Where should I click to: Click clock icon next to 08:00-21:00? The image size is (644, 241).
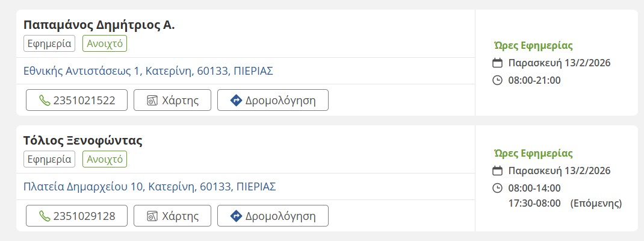tap(497, 80)
